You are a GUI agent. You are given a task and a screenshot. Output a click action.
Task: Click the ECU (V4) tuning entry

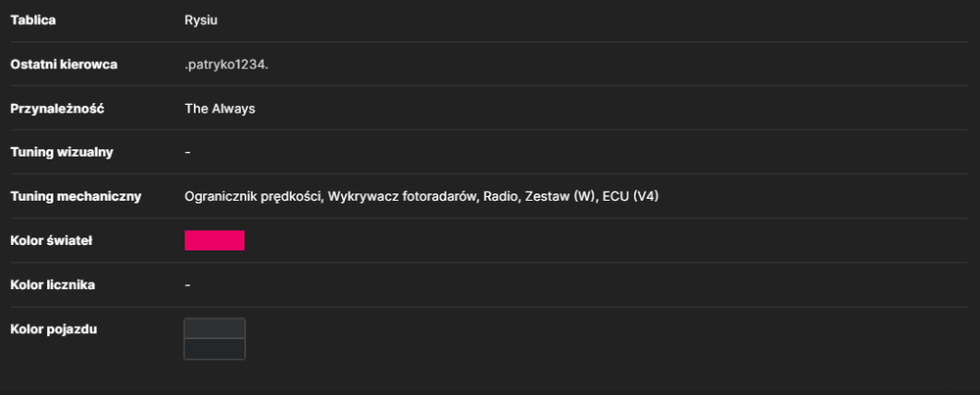pyautogui.click(x=630, y=197)
